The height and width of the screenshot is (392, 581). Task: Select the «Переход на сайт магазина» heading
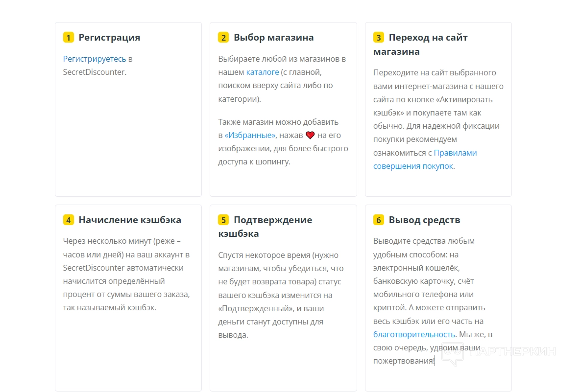point(421,44)
